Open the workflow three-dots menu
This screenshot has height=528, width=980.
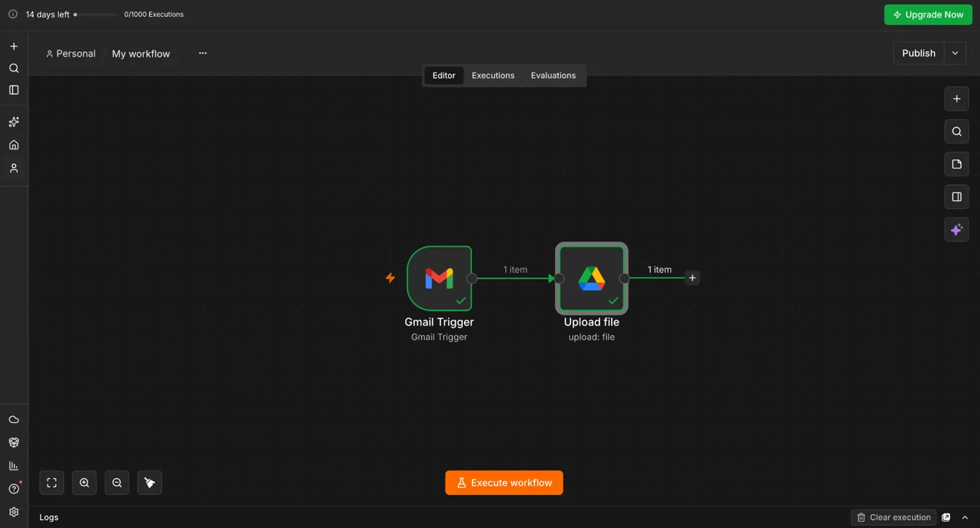coord(202,53)
